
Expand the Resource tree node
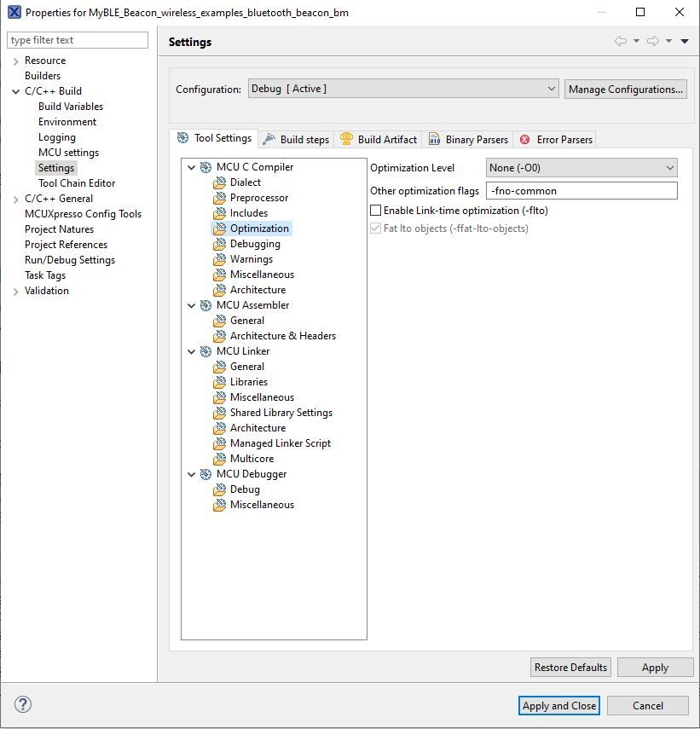click(x=16, y=61)
